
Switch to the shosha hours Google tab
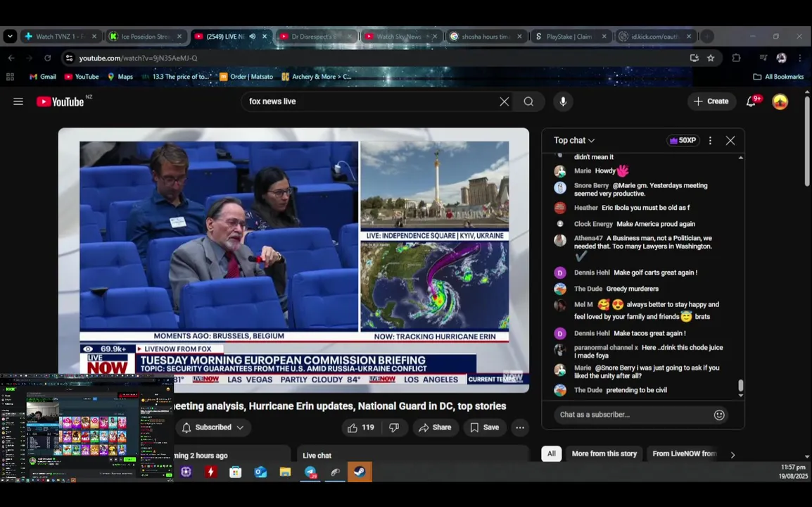pos(486,37)
